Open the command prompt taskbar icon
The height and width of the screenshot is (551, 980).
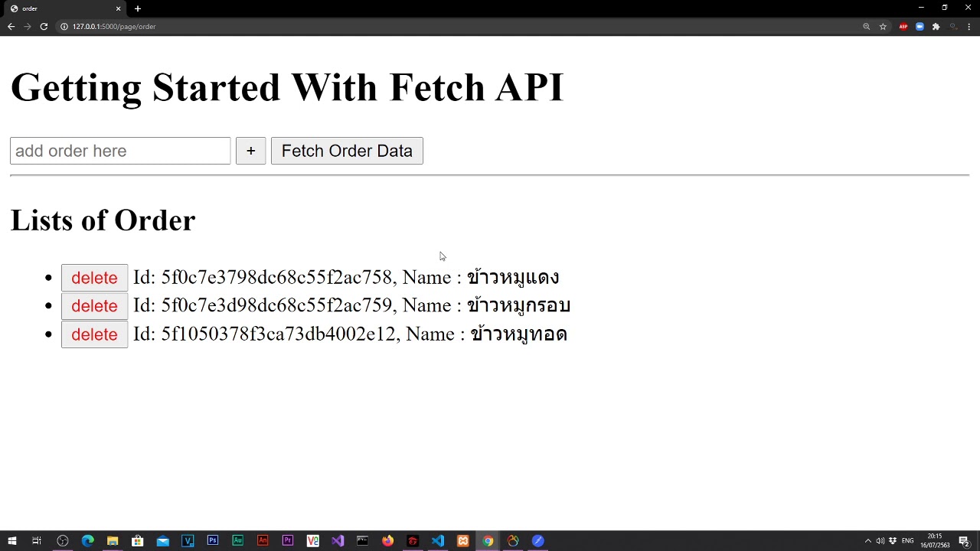(363, 541)
